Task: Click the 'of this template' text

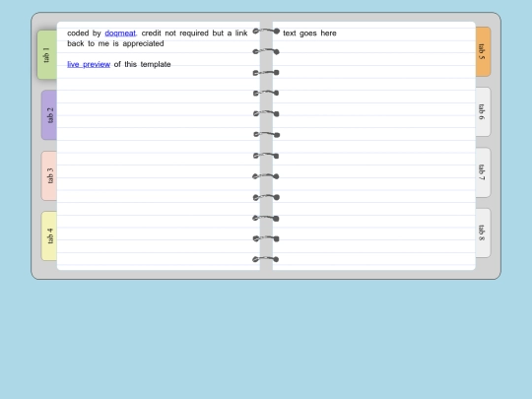Action: coord(142,64)
